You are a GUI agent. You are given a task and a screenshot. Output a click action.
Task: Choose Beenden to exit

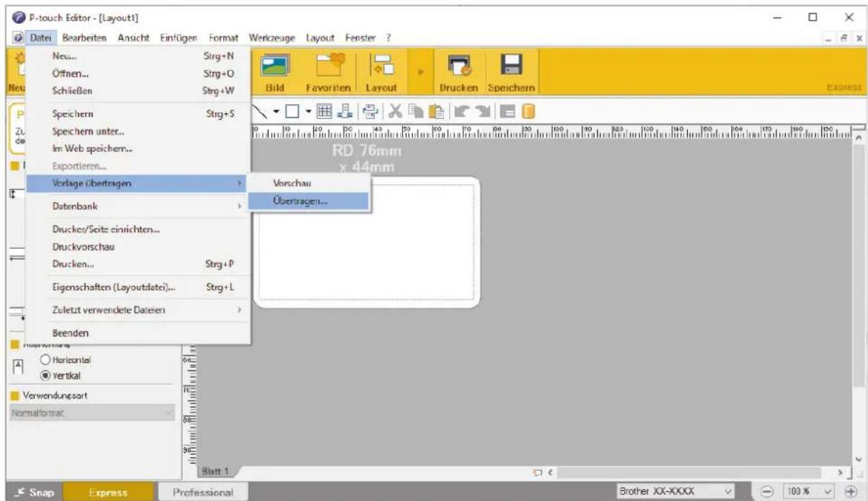tap(139, 334)
